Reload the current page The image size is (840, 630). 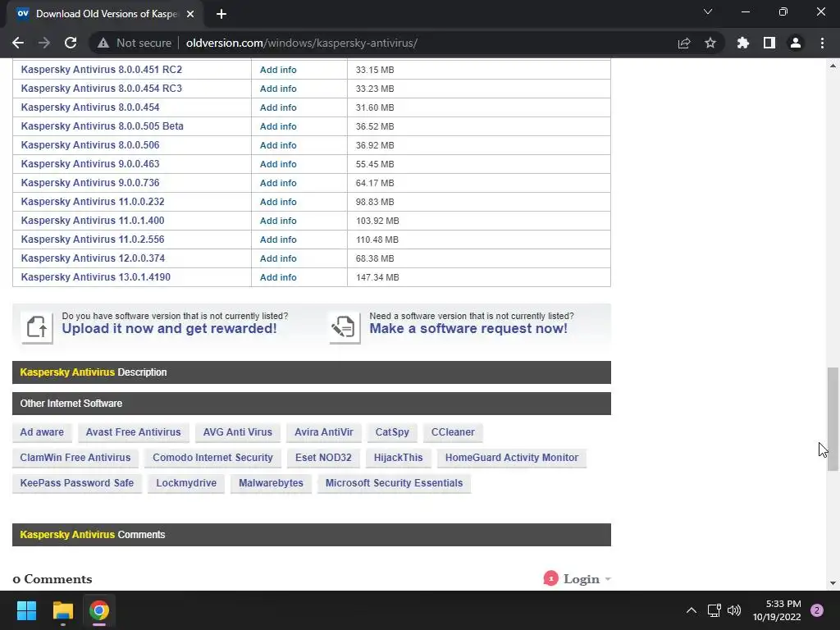point(71,43)
